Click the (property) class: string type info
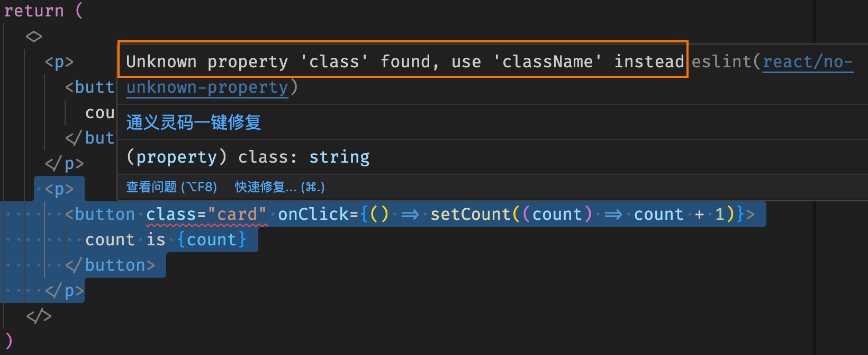 (x=248, y=157)
